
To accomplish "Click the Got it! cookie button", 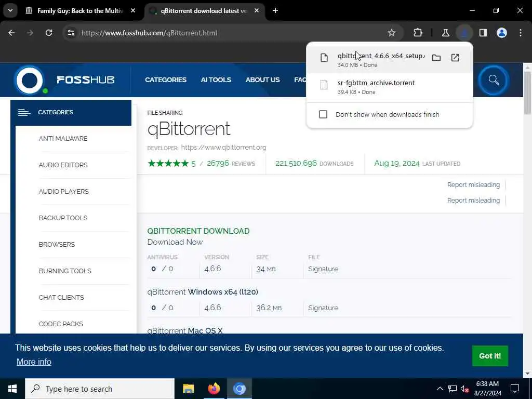I will point(490,356).
